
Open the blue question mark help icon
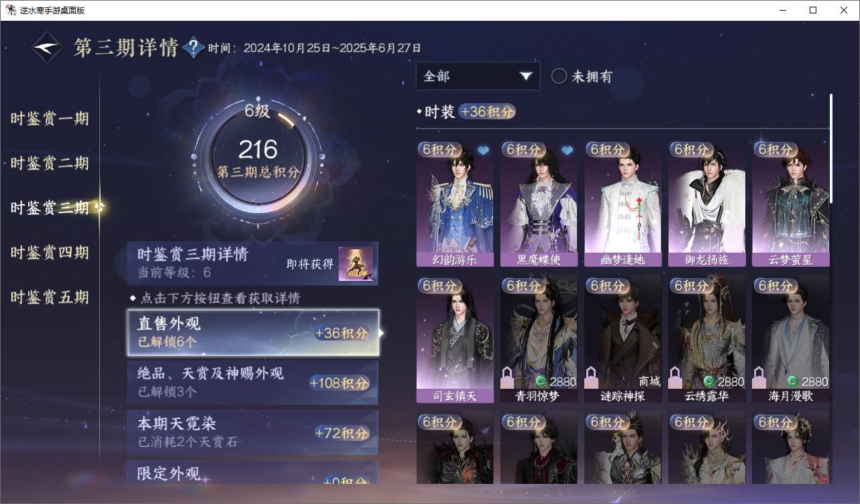click(x=193, y=48)
